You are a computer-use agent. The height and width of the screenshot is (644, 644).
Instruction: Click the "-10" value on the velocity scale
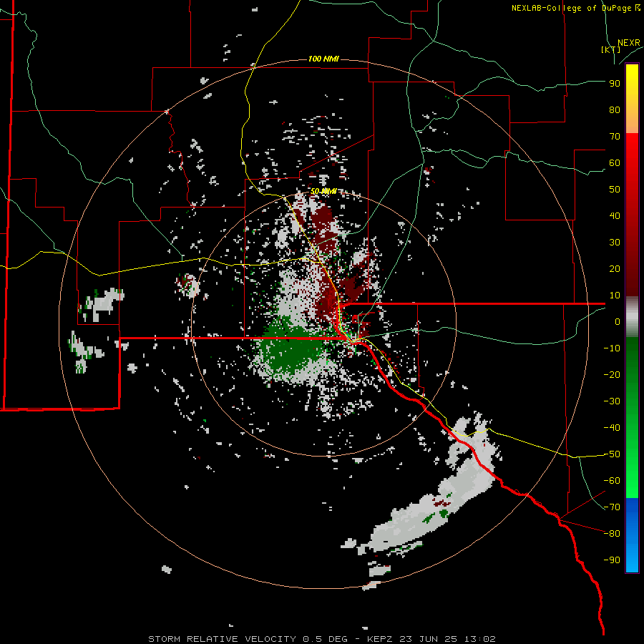(612, 348)
